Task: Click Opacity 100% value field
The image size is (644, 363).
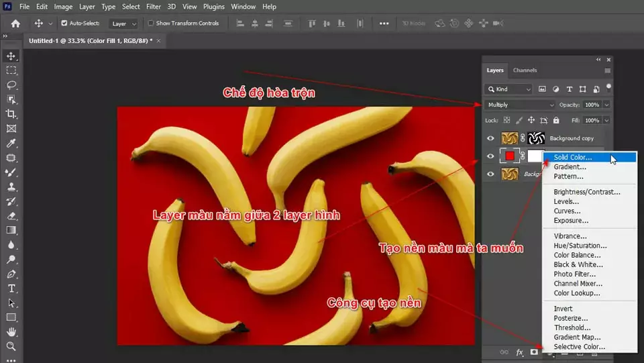Action: (x=592, y=105)
